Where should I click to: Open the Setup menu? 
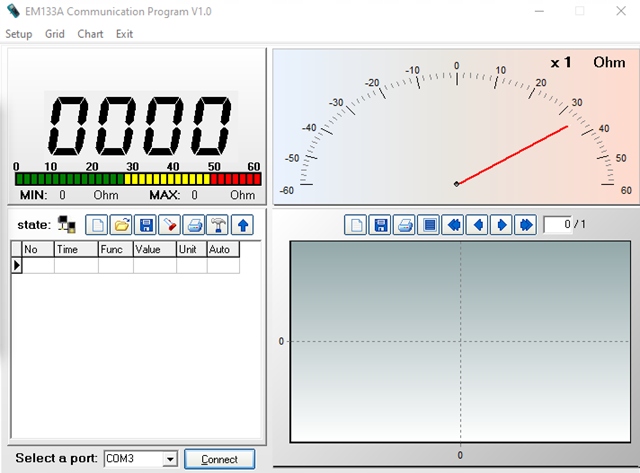point(19,34)
